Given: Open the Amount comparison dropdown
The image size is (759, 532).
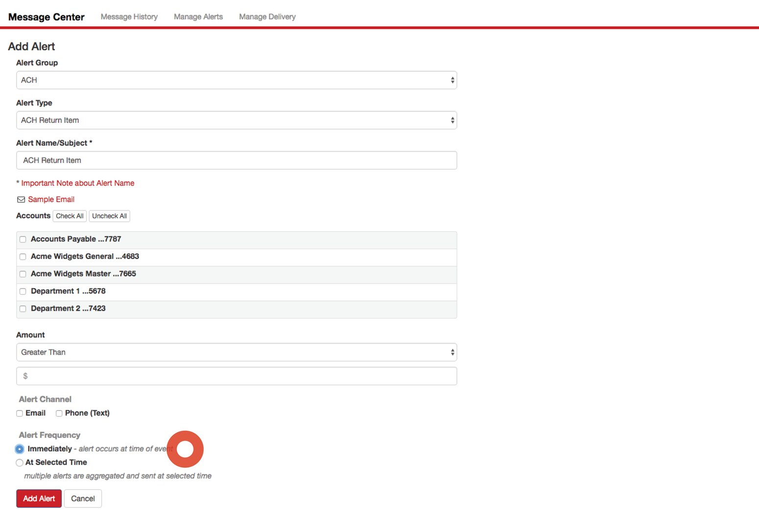Looking at the screenshot, I should (237, 352).
